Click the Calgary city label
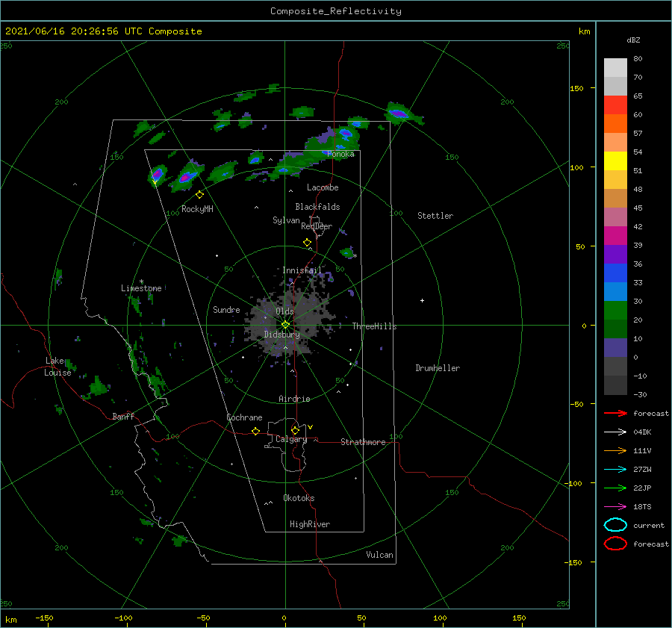This screenshot has width=672, height=628. 291,439
